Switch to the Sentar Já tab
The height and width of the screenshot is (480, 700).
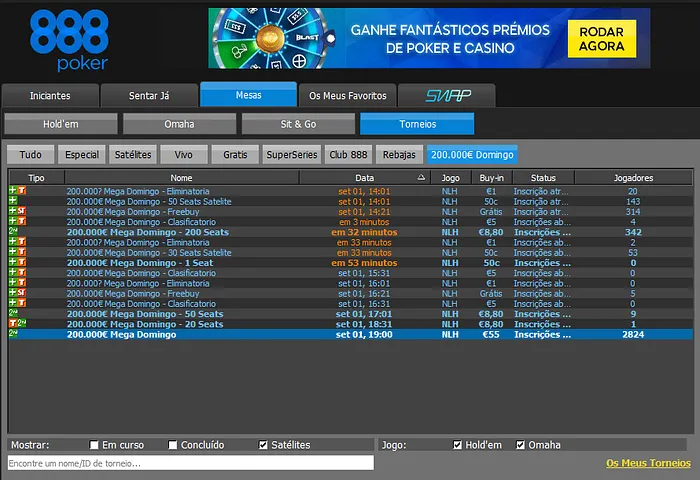[149, 96]
